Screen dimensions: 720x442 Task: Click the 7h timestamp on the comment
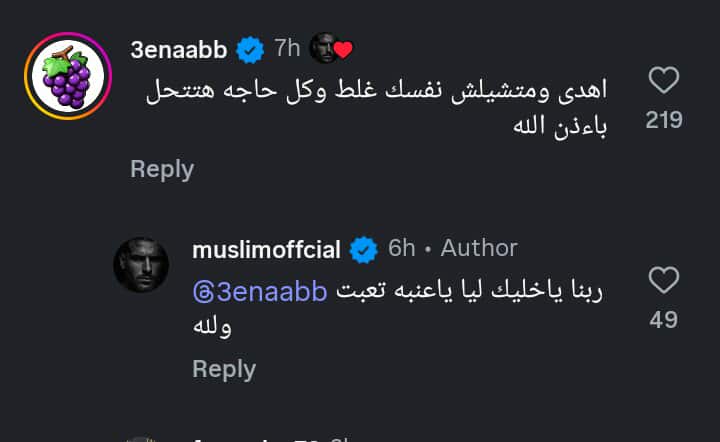287,48
